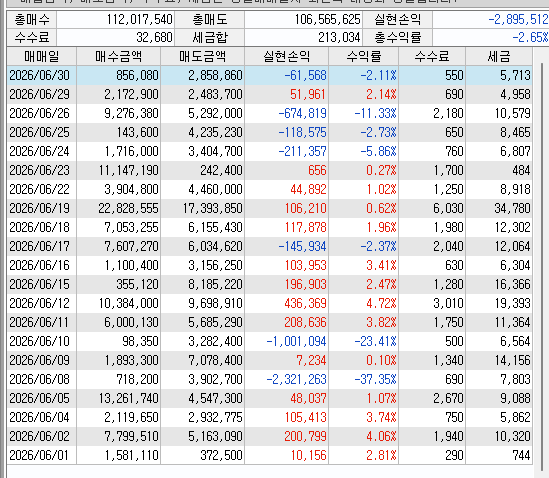Viewport: 549px width, 478px height.
Task: Click the 매매일 column header
Action: 42,56
